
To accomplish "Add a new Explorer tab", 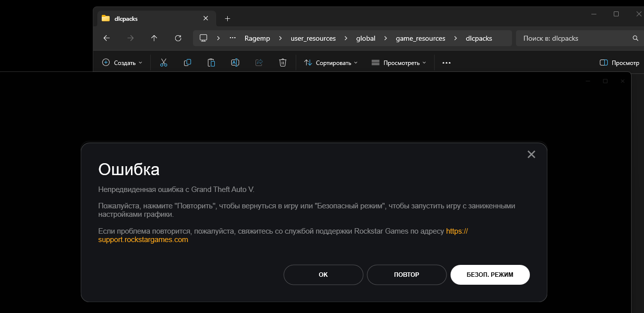I will [227, 18].
